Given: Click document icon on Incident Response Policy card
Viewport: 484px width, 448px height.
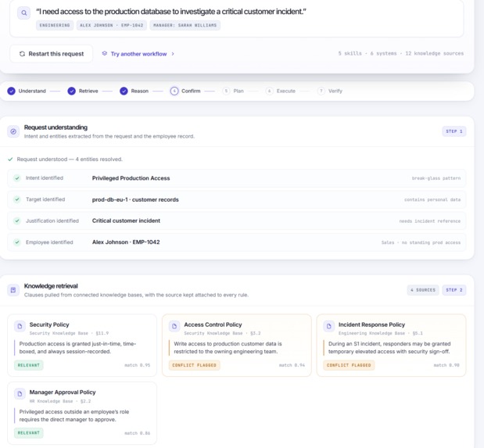Looking at the screenshot, I should (328, 326).
